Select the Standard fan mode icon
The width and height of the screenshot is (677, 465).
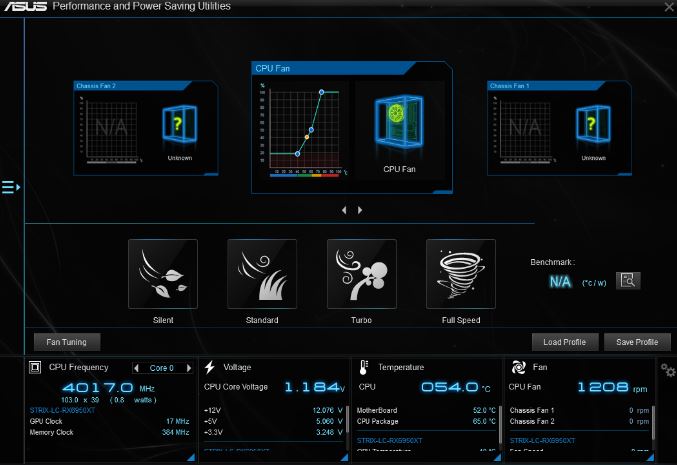262,274
